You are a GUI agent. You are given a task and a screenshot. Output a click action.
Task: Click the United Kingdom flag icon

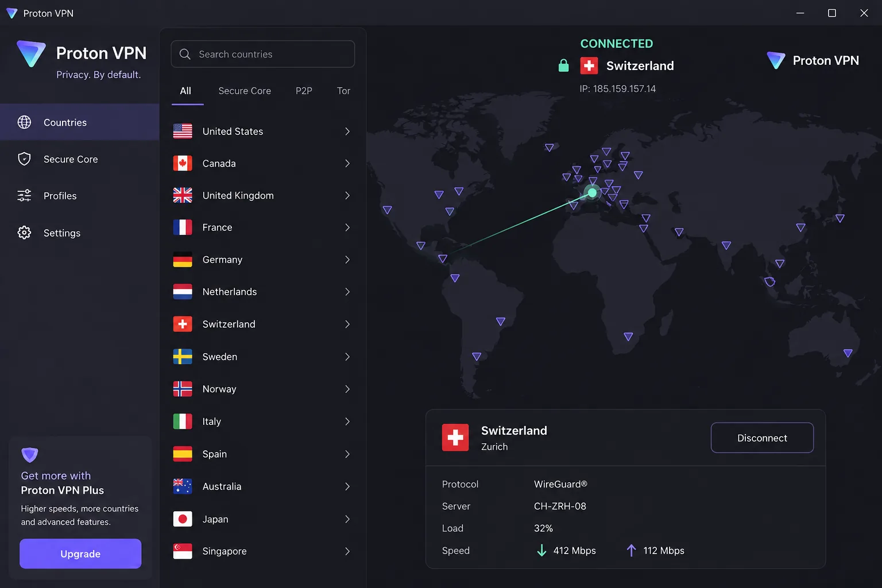point(183,196)
